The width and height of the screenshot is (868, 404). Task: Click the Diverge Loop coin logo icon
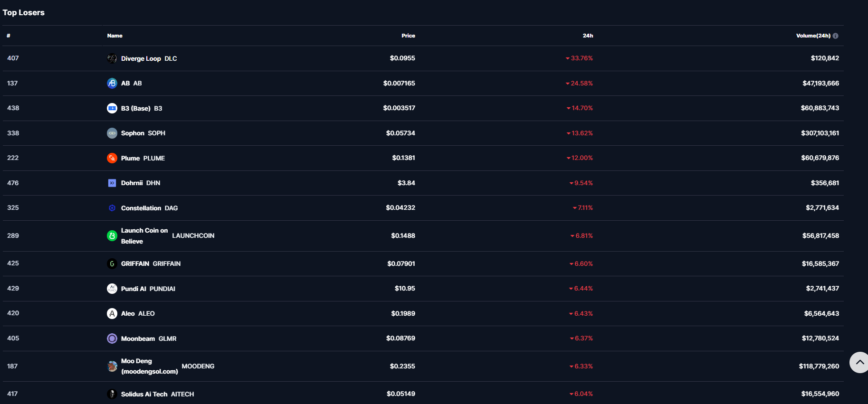[x=112, y=58]
